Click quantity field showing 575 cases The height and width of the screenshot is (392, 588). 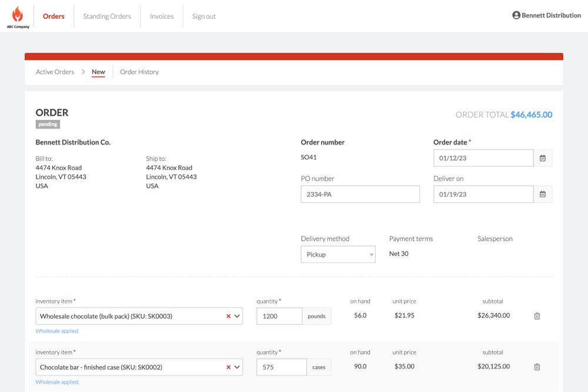click(x=281, y=367)
